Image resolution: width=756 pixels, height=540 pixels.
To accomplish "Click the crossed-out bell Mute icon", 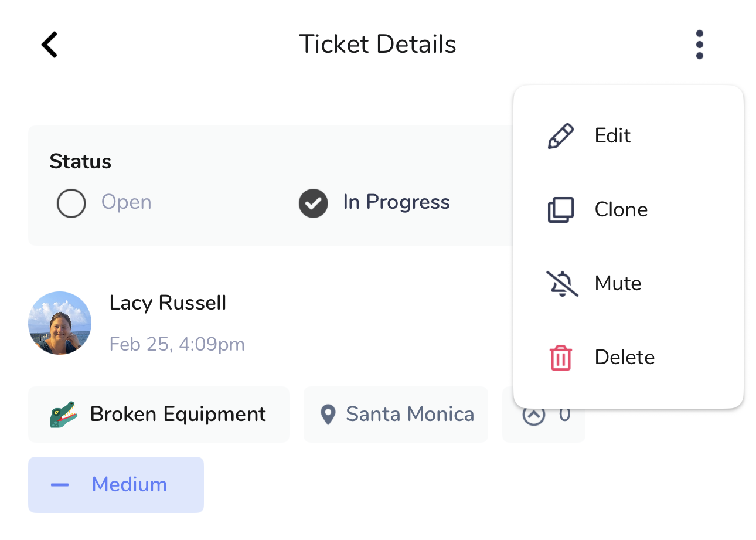I will coord(561,284).
